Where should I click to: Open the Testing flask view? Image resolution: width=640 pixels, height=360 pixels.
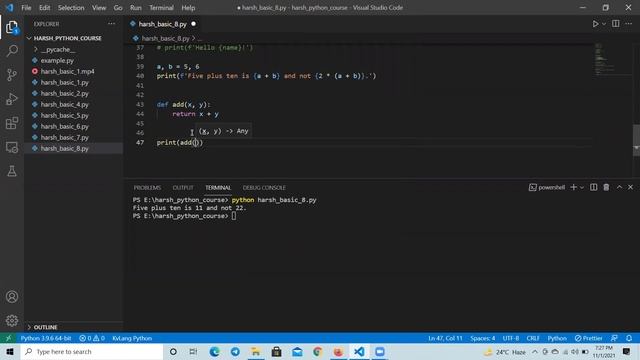(12, 171)
